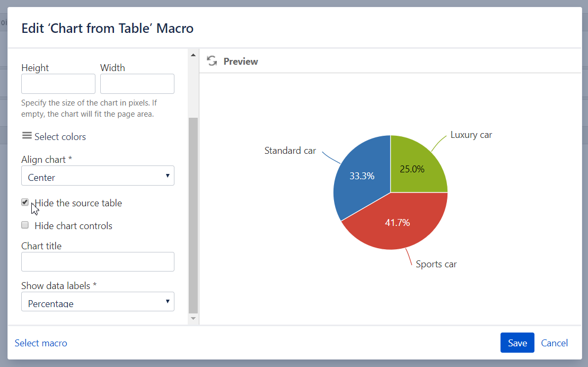The height and width of the screenshot is (367, 588).
Task: Click into the Width field
Action: pyautogui.click(x=137, y=83)
